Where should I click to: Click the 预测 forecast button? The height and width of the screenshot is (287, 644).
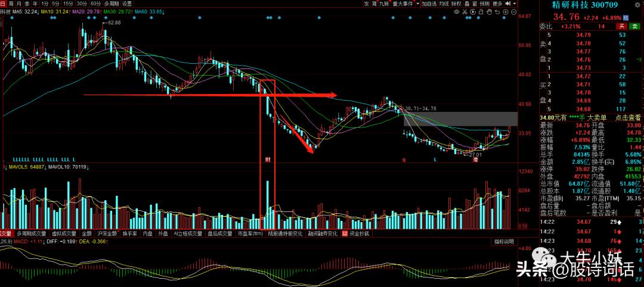coord(485,4)
